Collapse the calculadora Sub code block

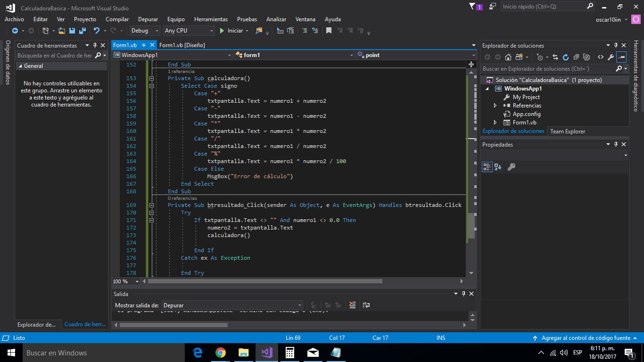151,79
